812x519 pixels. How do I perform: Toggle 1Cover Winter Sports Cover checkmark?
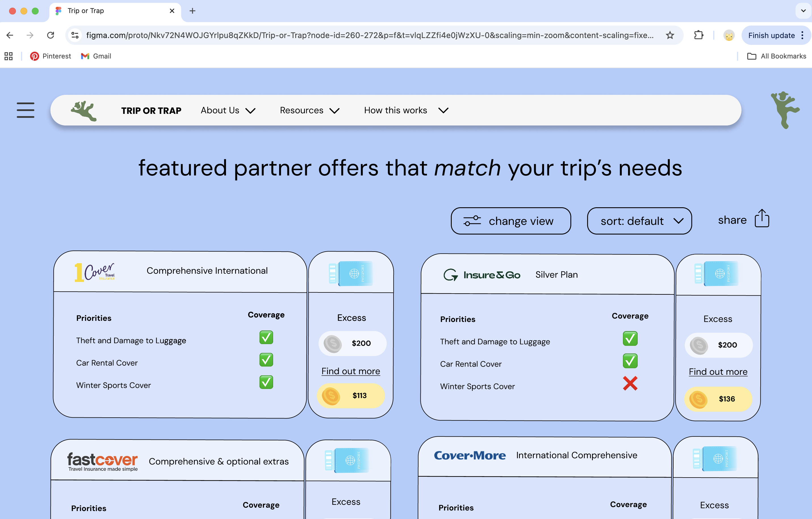click(266, 382)
